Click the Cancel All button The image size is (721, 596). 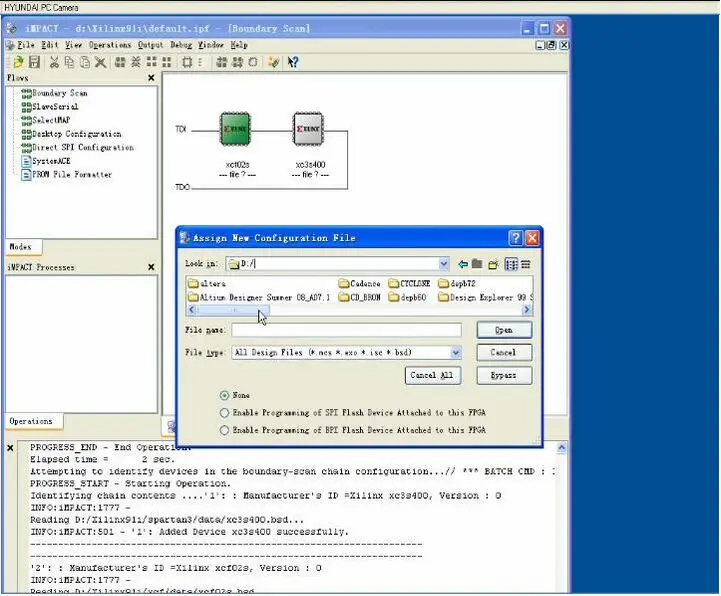pyautogui.click(x=435, y=375)
